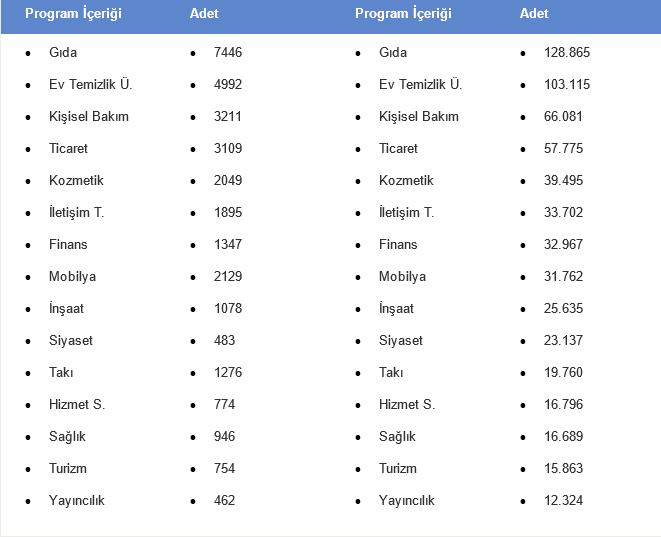Screen dimensions: 661x537
Task: Click the Kişisel Bakım value 3211
Action: [x=227, y=116]
